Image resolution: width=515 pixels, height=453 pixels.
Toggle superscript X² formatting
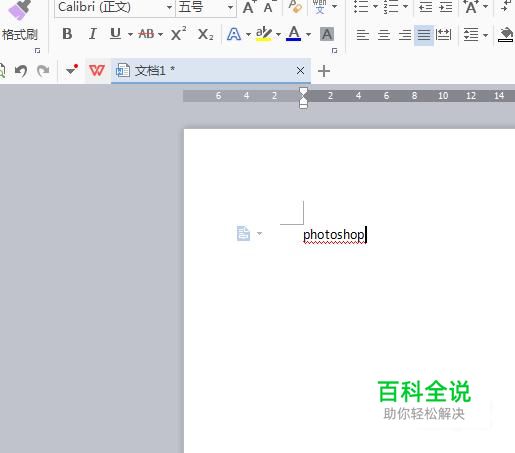pos(178,33)
